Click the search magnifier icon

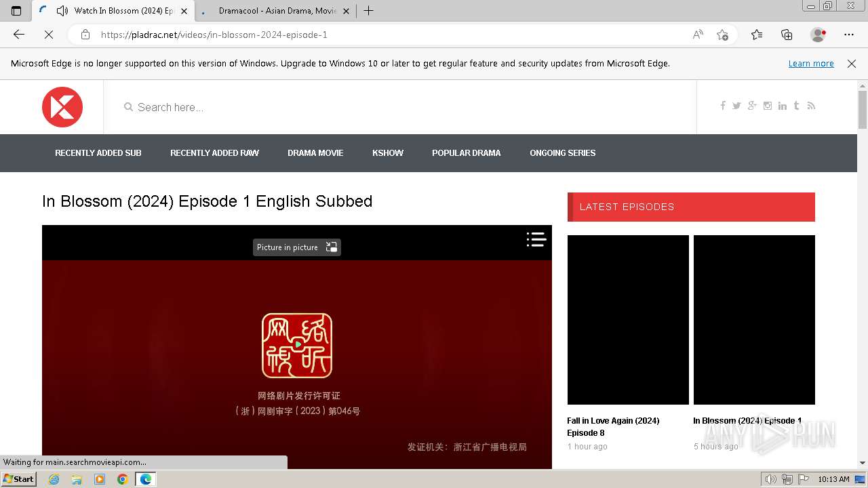tap(128, 107)
